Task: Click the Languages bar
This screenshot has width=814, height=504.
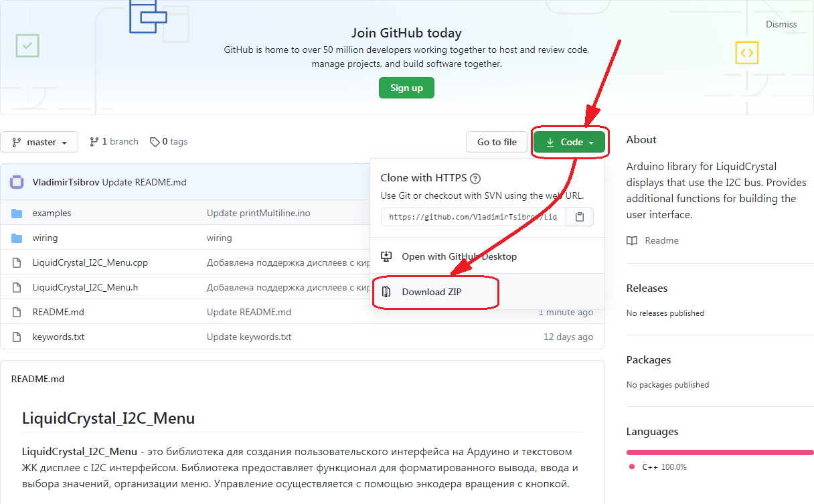Action: click(x=720, y=452)
